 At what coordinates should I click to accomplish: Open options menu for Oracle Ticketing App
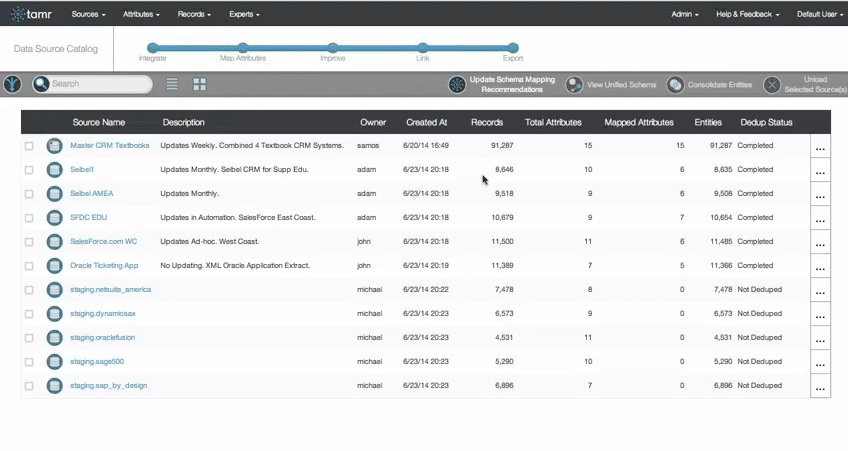click(x=820, y=270)
